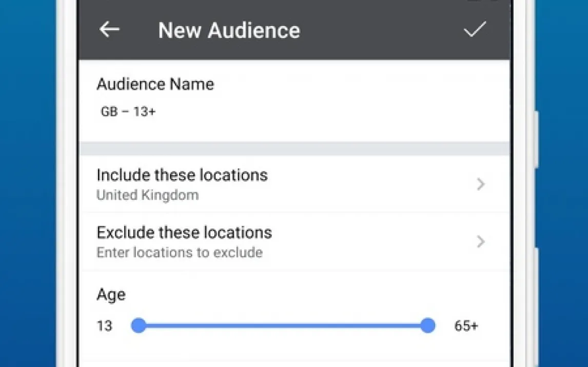Screen dimensions: 588x367
Task: Click the middle of the Age slider track
Action: point(283,325)
